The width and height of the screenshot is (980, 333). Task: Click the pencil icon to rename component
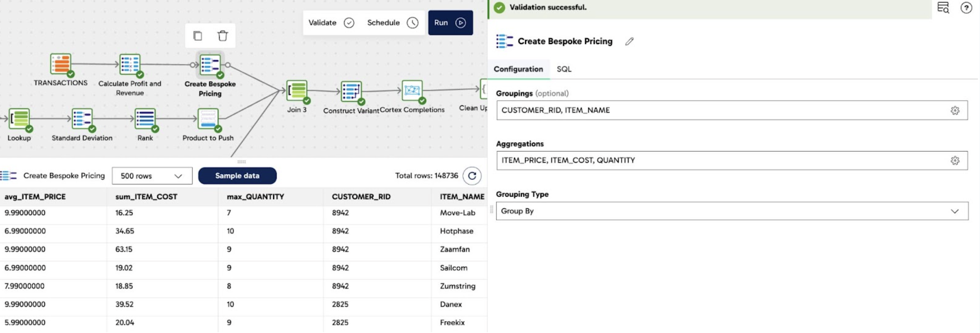click(629, 42)
